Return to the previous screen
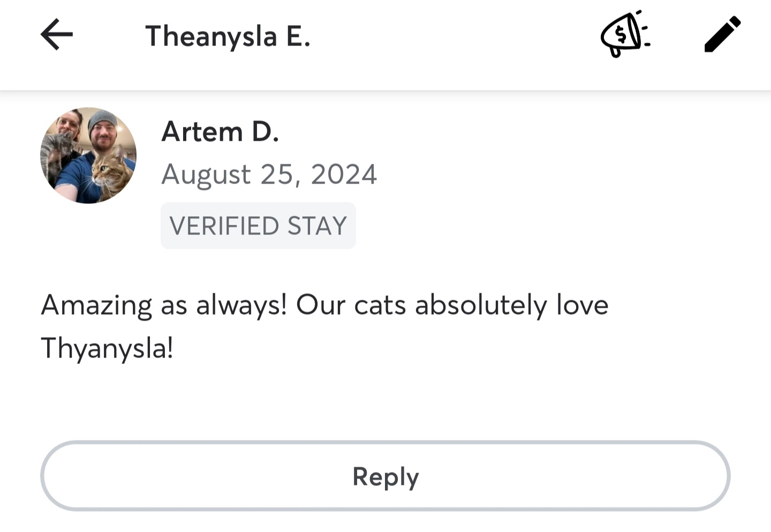 57,35
